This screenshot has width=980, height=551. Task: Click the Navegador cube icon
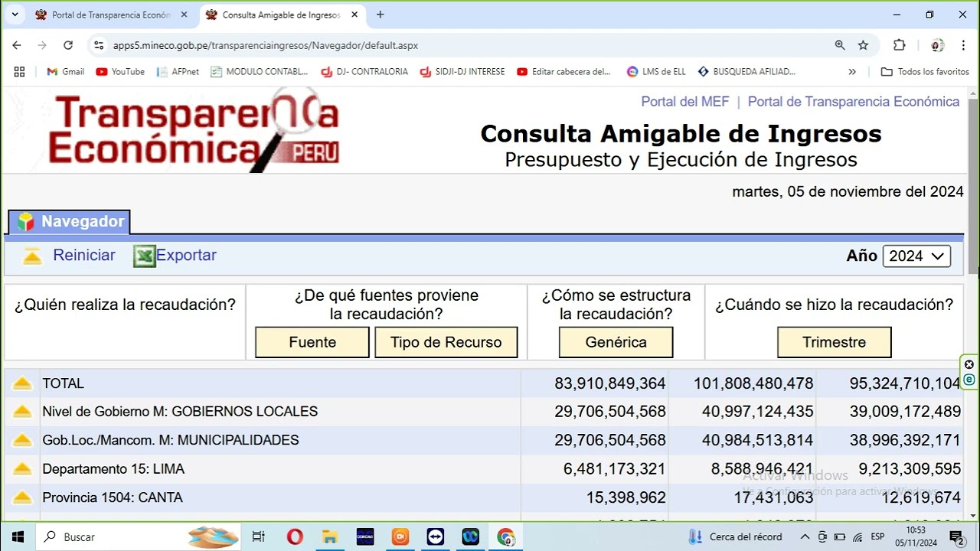coord(26,222)
